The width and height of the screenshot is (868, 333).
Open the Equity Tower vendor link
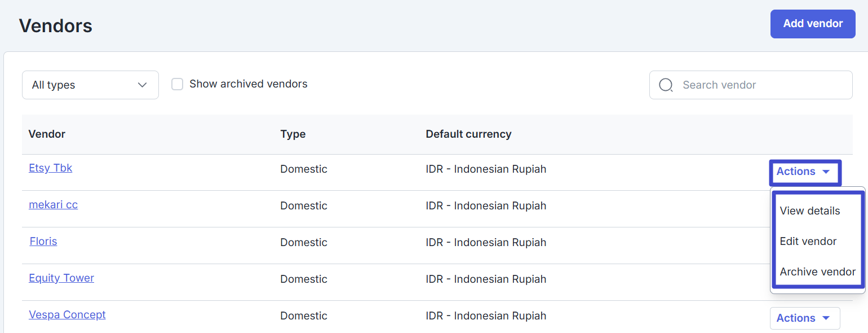61,278
